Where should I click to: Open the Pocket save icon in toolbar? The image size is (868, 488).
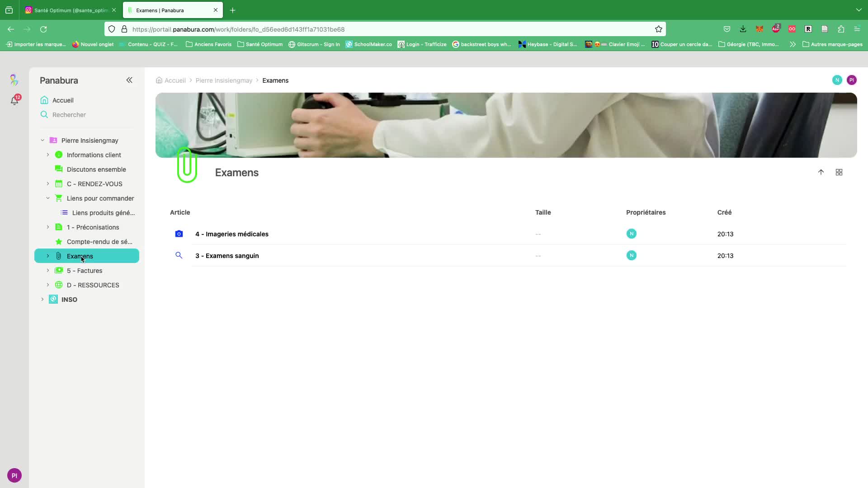click(727, 29)
